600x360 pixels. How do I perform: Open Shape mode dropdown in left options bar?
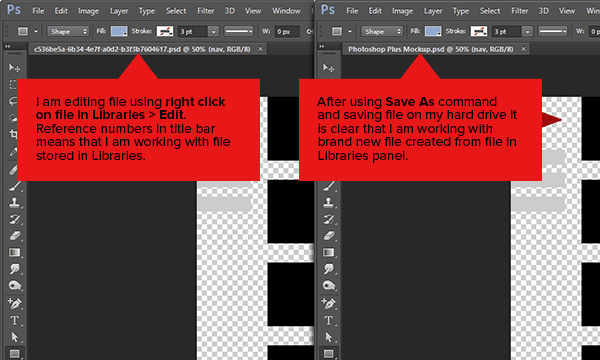68,31
